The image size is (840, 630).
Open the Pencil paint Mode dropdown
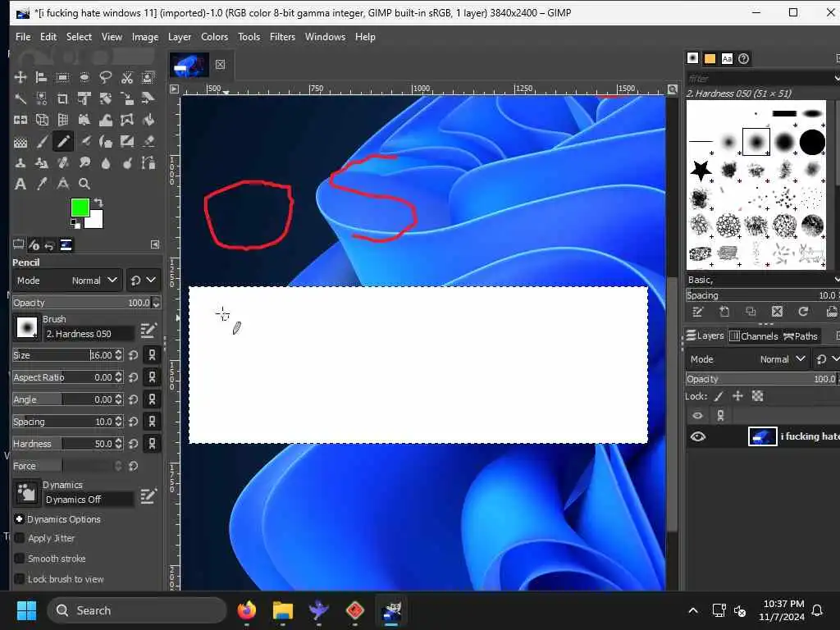(67, 281)
